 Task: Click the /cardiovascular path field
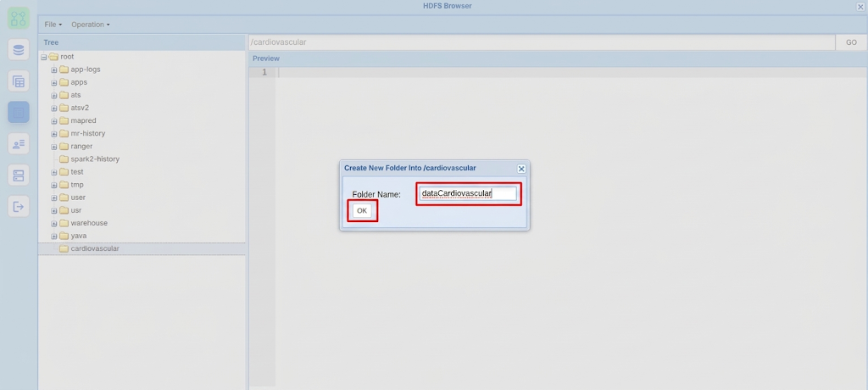click(x=542, y=42)
